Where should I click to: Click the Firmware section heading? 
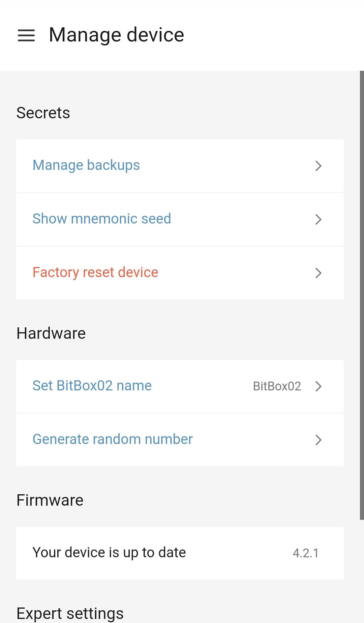pyautogui.click(x=50, y=500)
